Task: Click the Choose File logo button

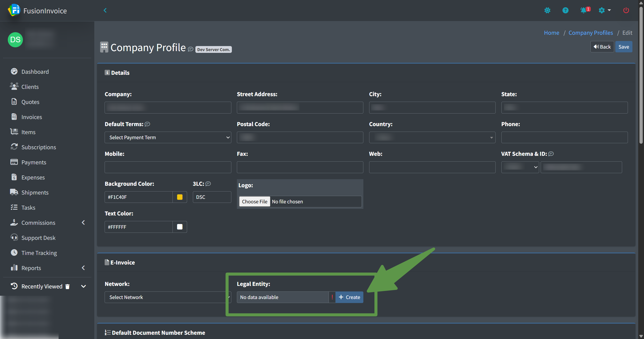Action: (x=254, y=202)
